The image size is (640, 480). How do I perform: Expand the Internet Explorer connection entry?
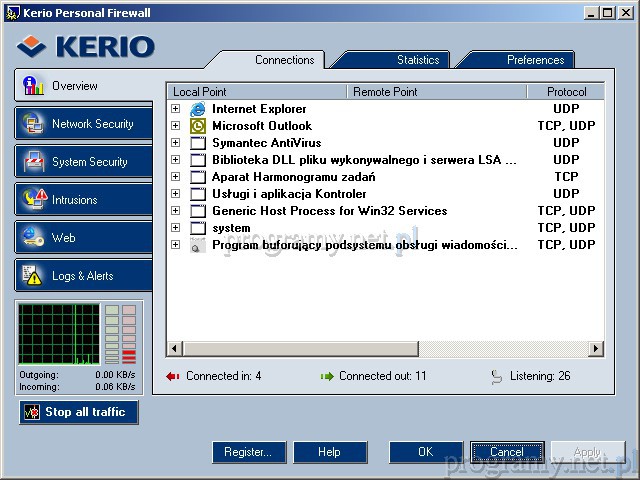point(176,109)
